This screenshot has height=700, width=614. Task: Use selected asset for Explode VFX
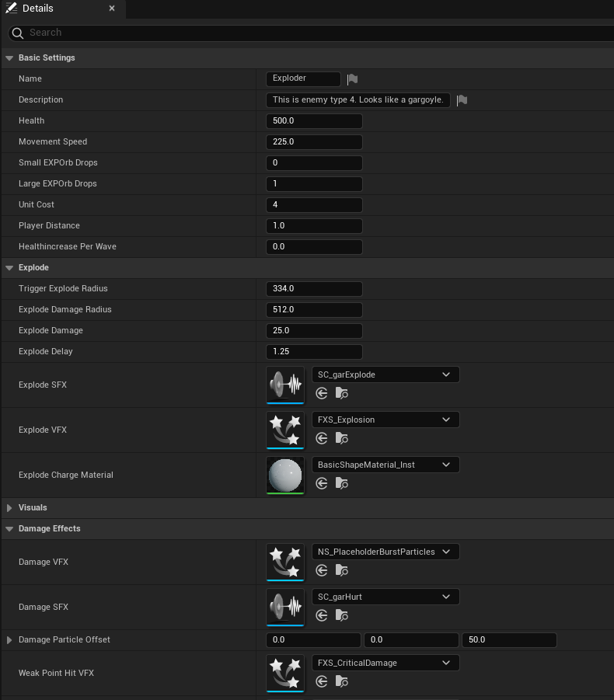click(x=322, y=439)
